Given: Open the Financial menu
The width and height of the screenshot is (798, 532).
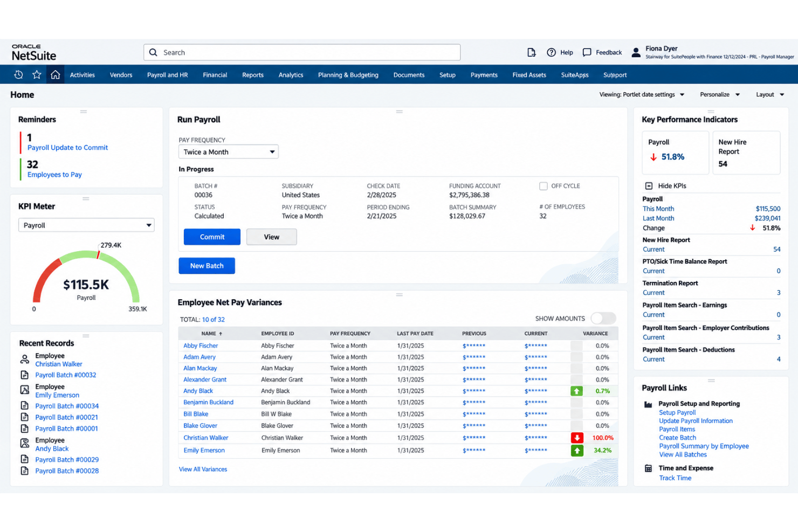Looking at the screenshot, I should 215,75.
